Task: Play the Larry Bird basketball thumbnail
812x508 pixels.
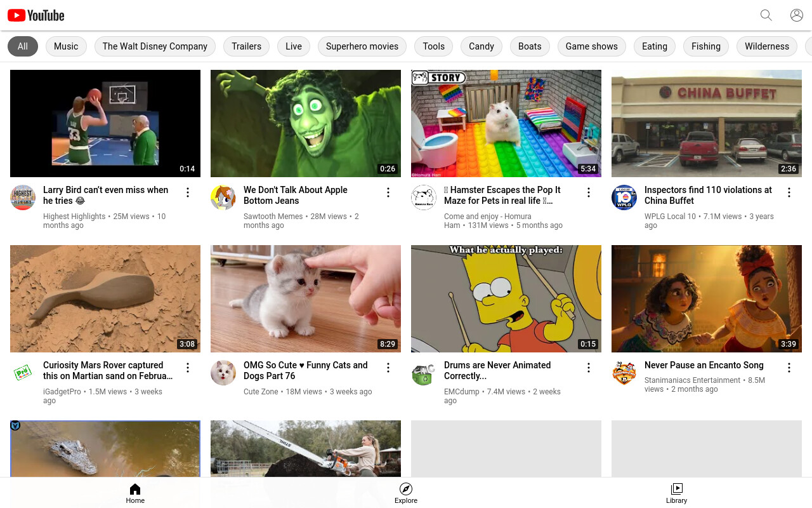Action: pyautogui.click(x=105, y=123)
